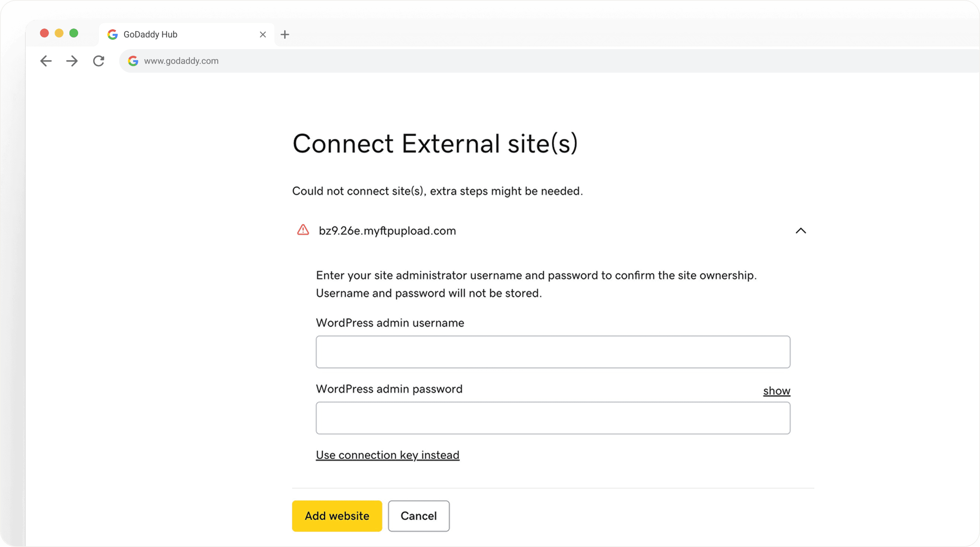Focus the WordPress admin password field
The width and height of the screenshot is (980, 547).
553,418
